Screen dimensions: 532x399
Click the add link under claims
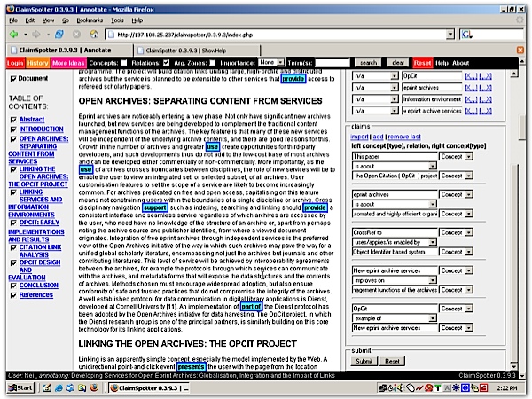pyautogui.click(x=378, y=137)
